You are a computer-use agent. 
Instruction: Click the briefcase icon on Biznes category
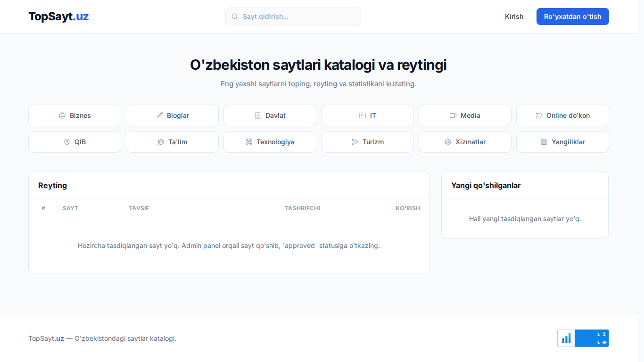click(x=62, y=115)
